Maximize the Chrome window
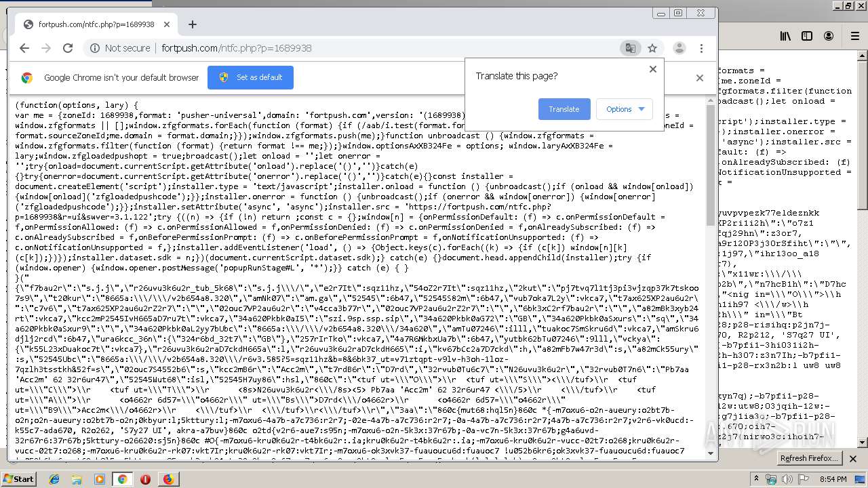The width and height of the screenshot is (868, 488). (678, 13)
